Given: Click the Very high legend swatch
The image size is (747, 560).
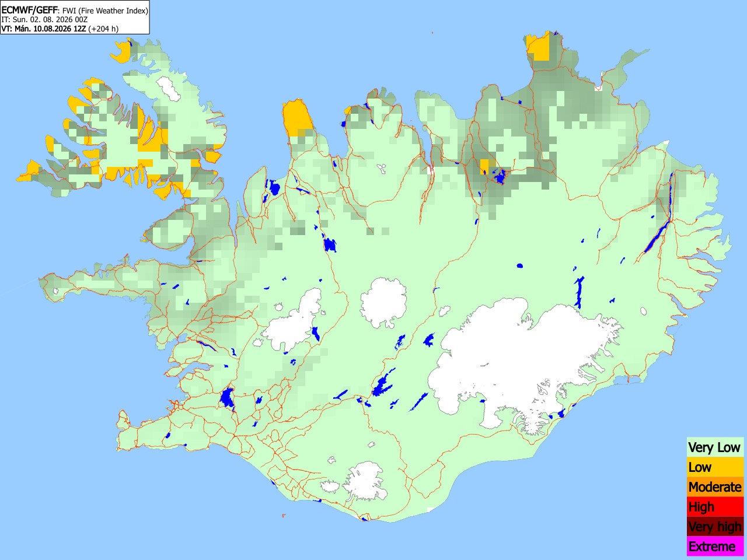Looking at the screenshot, I should click(715, 527).
